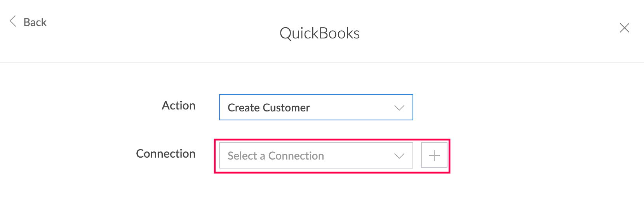The height and width of the screenshot is (198, 644).
Task: Return to previous step via Back arrow
Action: [13, 21]
